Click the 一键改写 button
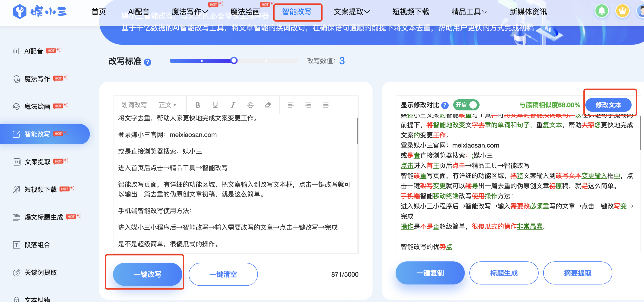This screenshot has width=644, height=302. [x=147, y=274]
